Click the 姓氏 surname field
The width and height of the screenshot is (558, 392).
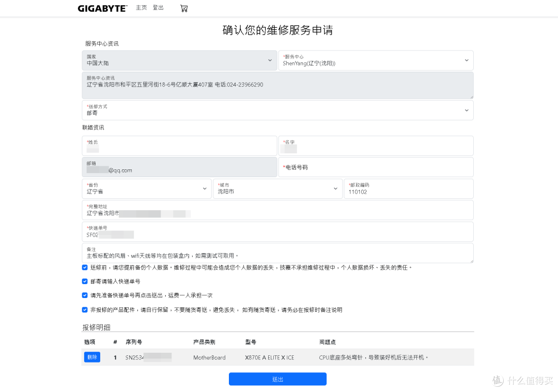179,146
